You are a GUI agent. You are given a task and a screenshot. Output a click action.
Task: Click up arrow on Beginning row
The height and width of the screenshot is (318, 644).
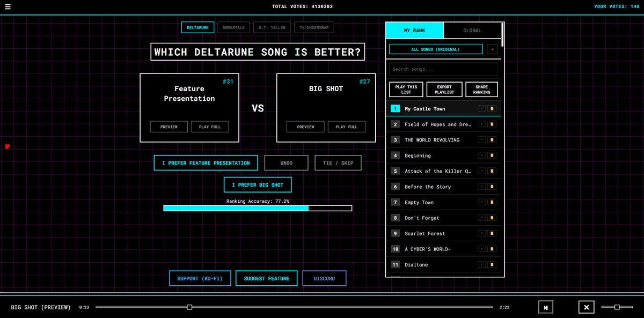click(482, 156)
